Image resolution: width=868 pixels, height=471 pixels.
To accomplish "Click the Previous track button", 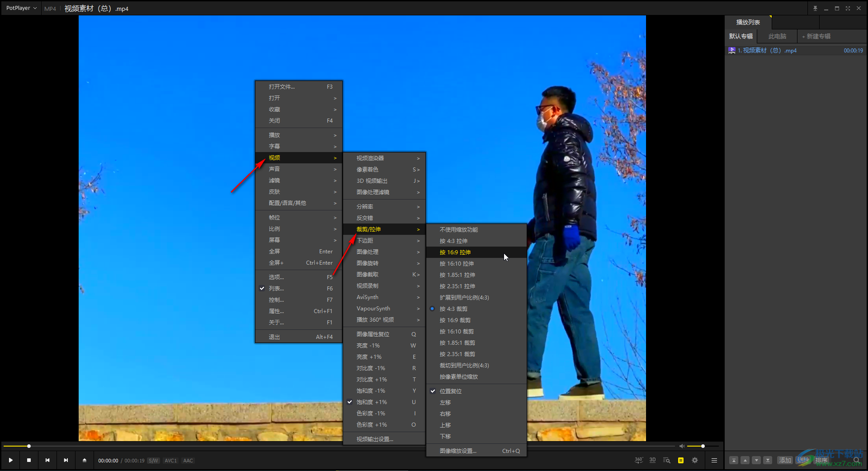I will [47, 460].
